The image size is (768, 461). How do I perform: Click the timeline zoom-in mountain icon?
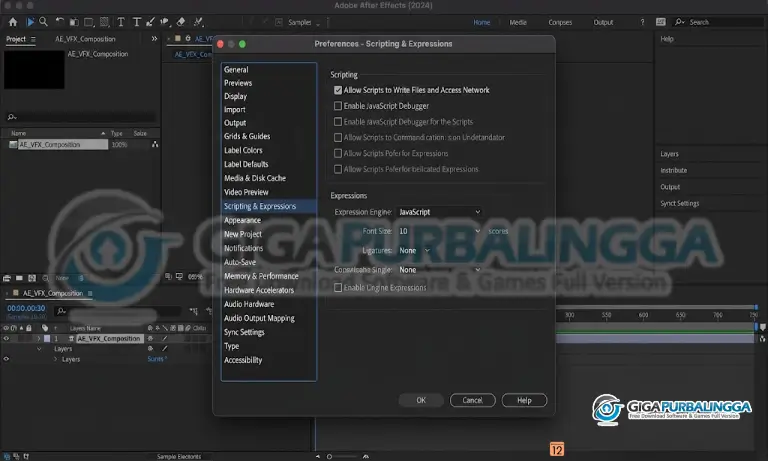(x=365, y=456)
